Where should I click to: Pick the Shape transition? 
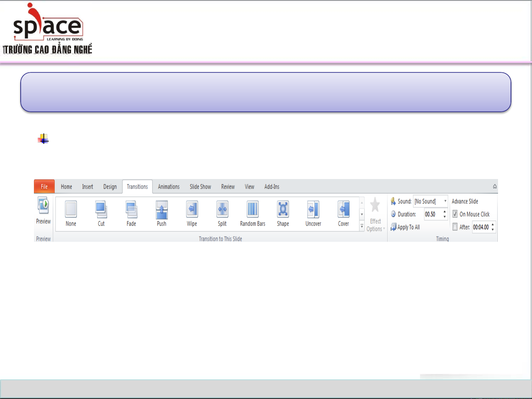pyautogui.click(x=283, y=210)
